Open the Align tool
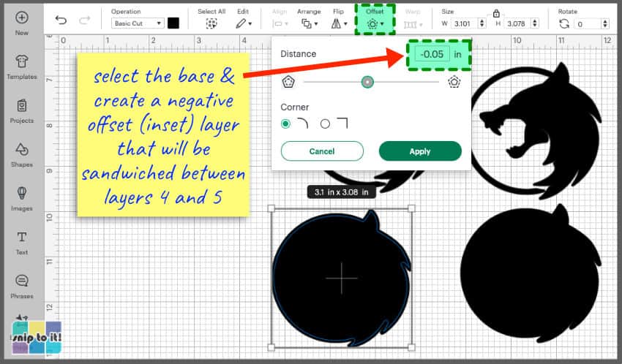This screenshot has height=364, width=622. [x=280, y=24]
